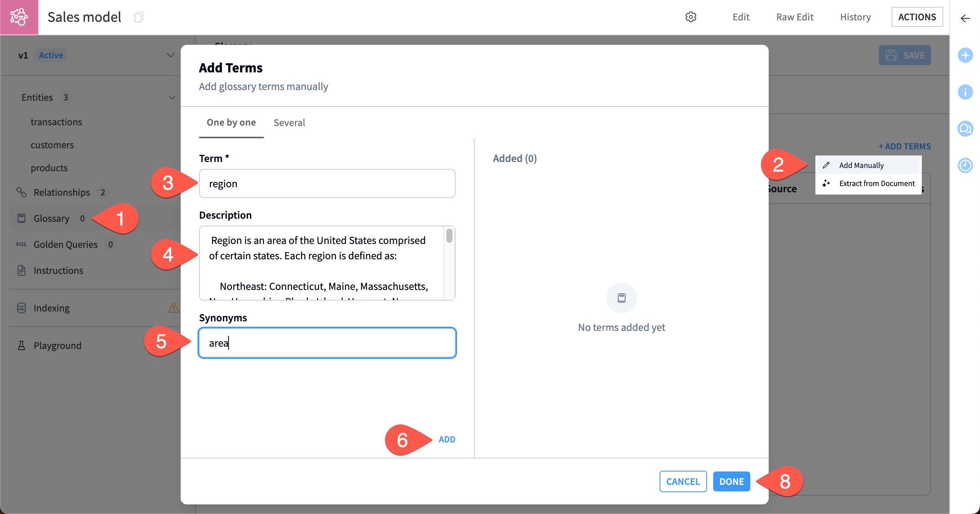Image resolution: width=980 pixels, height=514 pixels.
Task: Click the Indexing warning triangle icon
Action: (173, 308)
